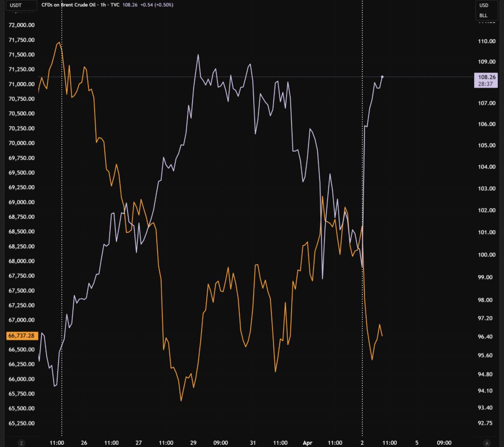Click the 68,000.00 label on the left price scale
Image resolution: width=504 pixels, height=447 pixels.
[x=22, y=261]
